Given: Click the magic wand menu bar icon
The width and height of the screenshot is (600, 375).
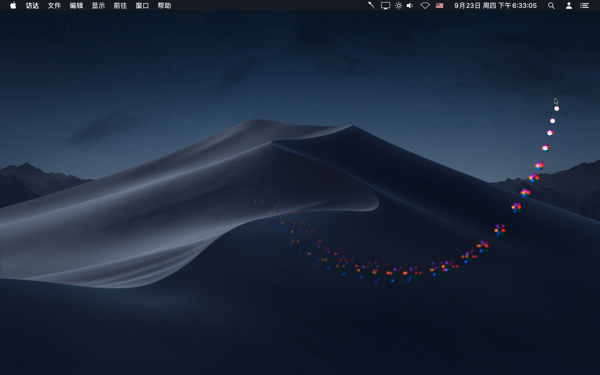Looking at the screenshot, I should (371, 5).
